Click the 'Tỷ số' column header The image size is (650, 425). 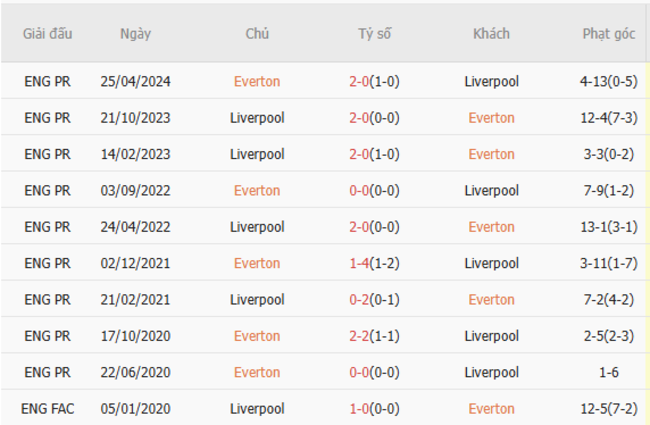[x=374, y=33]
